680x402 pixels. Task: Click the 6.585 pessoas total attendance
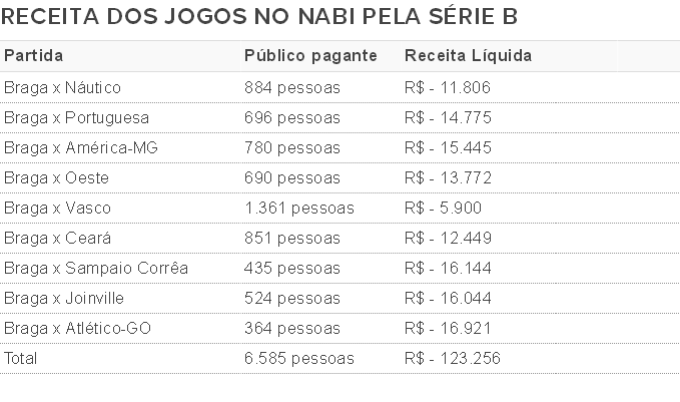pyautogui.click(x=299, y=359)
